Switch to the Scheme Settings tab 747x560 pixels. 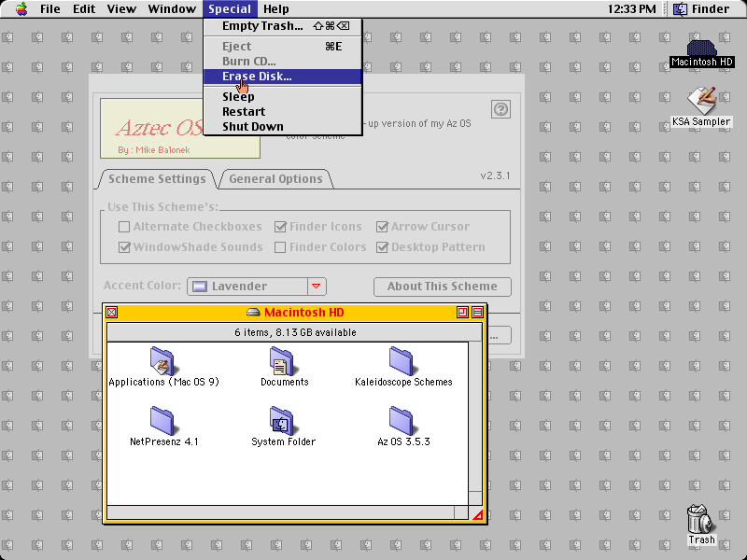[157, 179]
